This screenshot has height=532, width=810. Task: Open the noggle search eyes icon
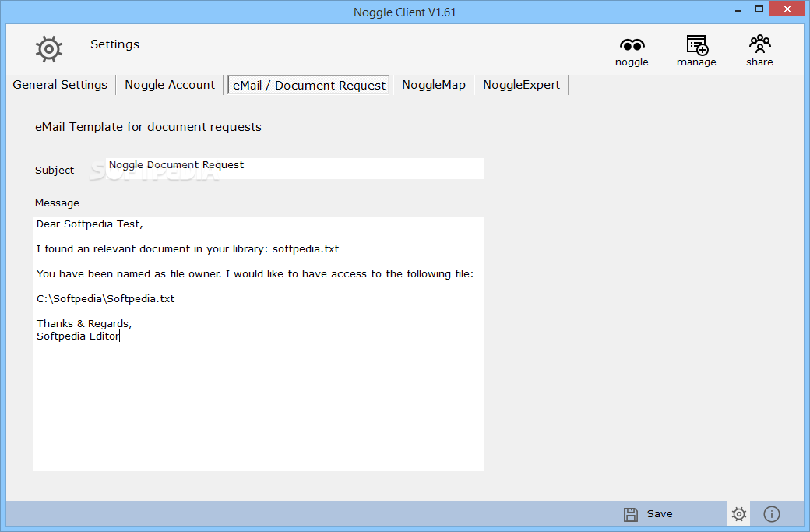pos(632,45)
